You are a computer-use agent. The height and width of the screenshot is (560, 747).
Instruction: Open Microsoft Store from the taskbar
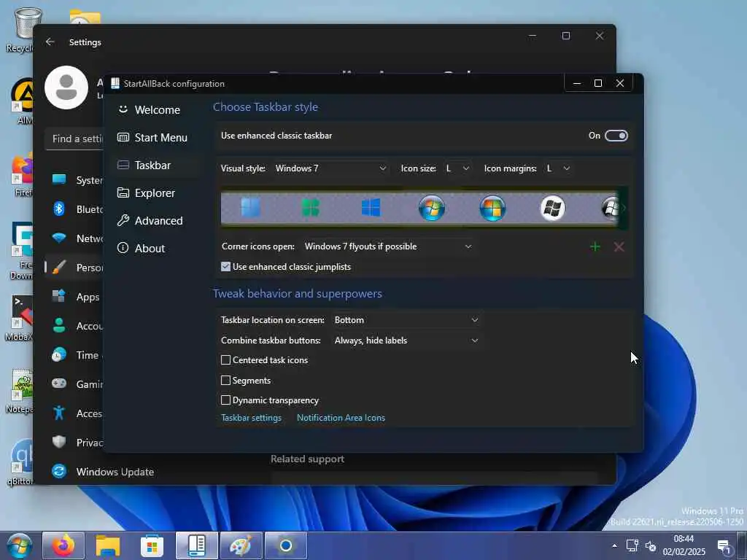click(152, 545)
